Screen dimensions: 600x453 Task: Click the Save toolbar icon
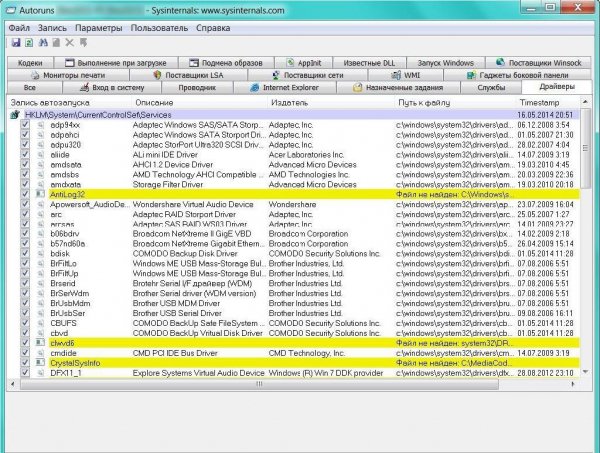(16, 42)
